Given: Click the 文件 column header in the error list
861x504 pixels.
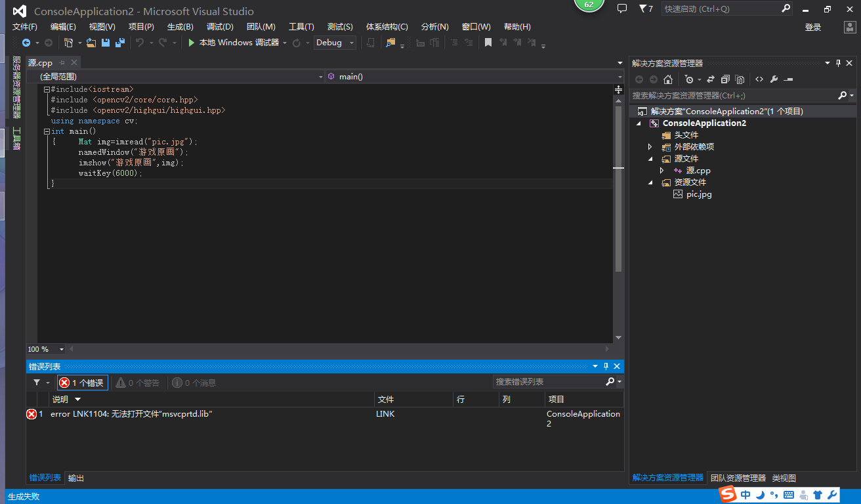Looking at the screenshot, I should pyautogui.click(x=413, y=399).
